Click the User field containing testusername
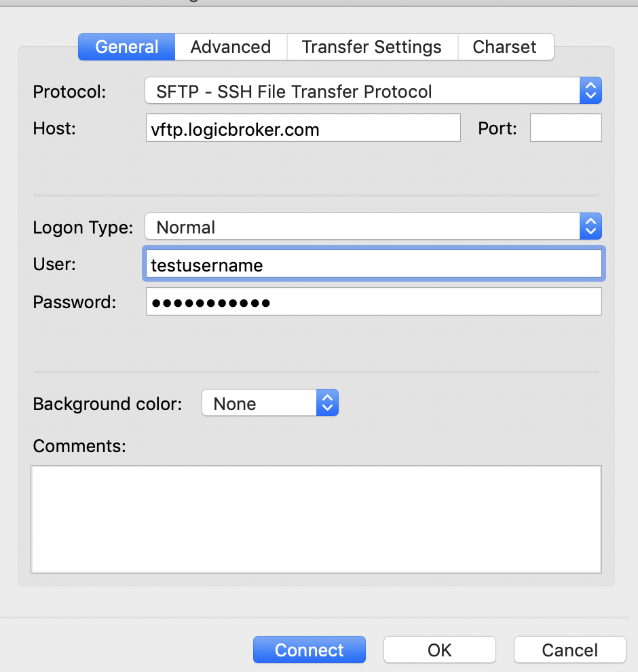 tap(373, 265)
